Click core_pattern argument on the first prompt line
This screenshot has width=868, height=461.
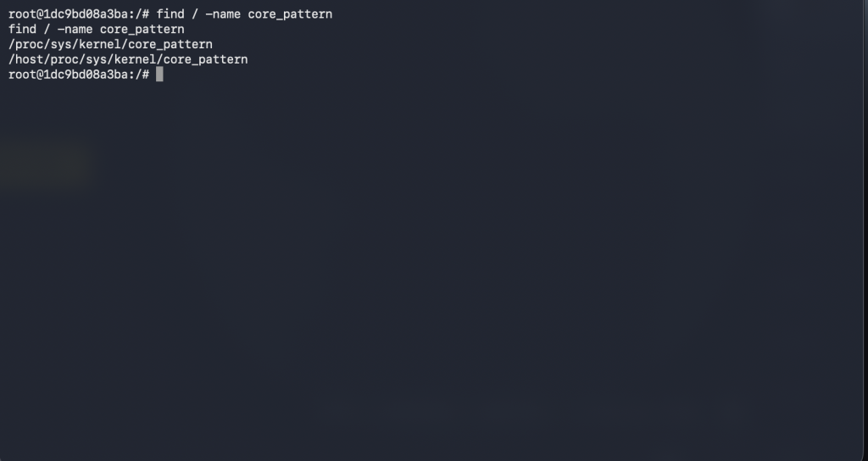(290, 14)
